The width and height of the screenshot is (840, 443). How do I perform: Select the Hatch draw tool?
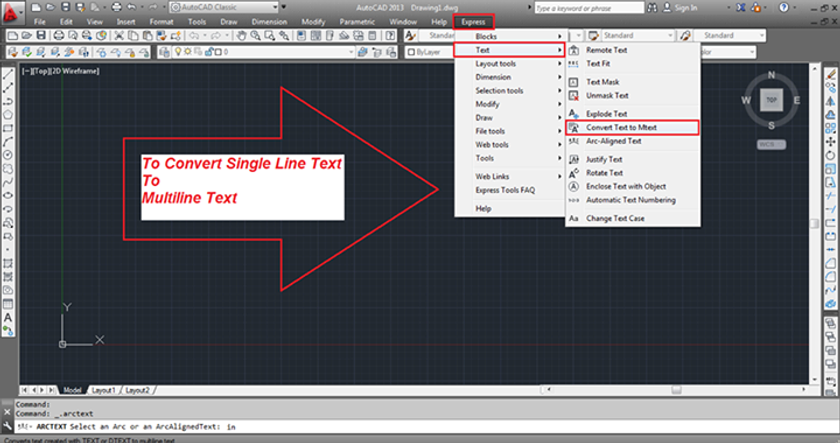[8, 263]
